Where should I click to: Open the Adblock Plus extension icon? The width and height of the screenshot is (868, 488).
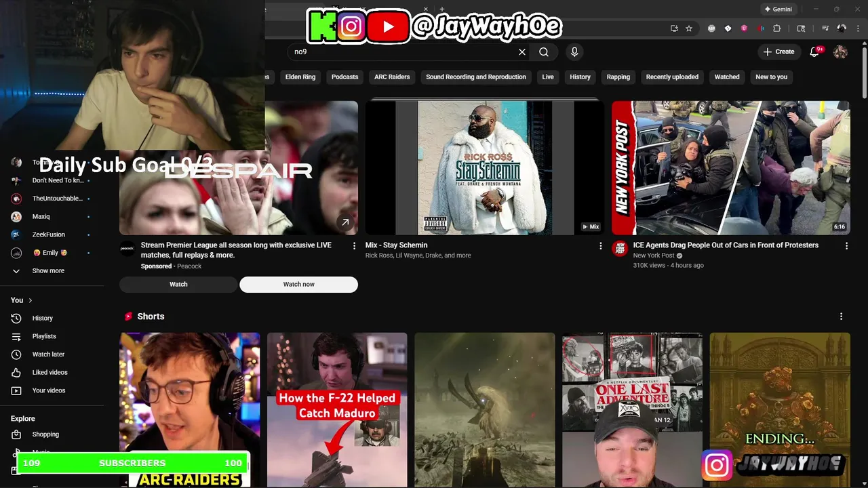point(711,28)
